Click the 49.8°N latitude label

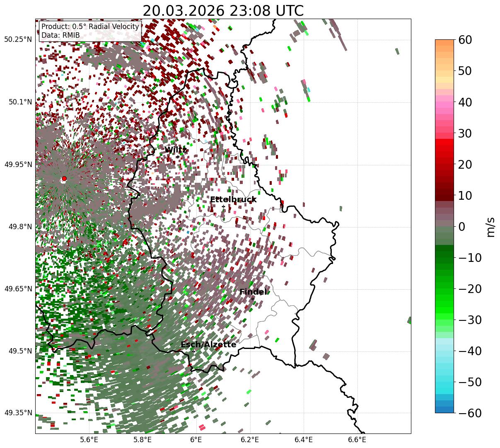pyautogui.click(x=20, y=227)
